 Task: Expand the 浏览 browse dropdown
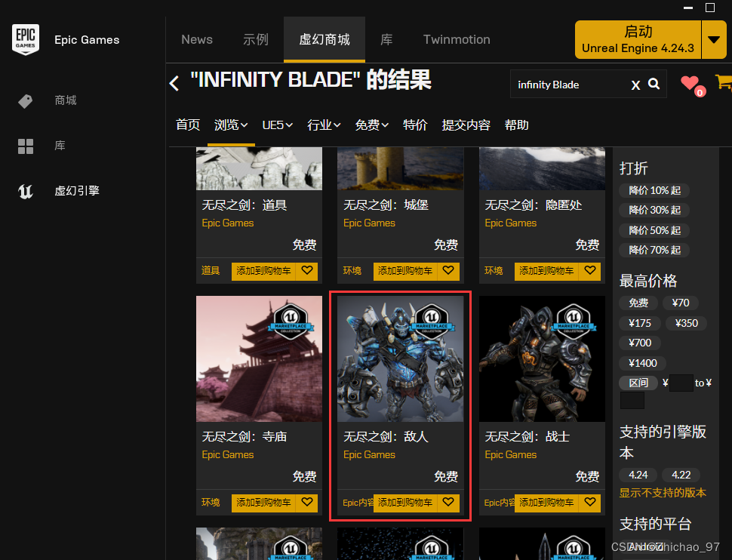point(231,125)
